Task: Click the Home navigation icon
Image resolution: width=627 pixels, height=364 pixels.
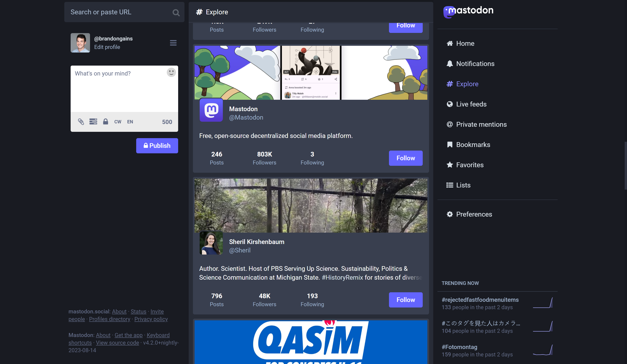Action: 450,43
